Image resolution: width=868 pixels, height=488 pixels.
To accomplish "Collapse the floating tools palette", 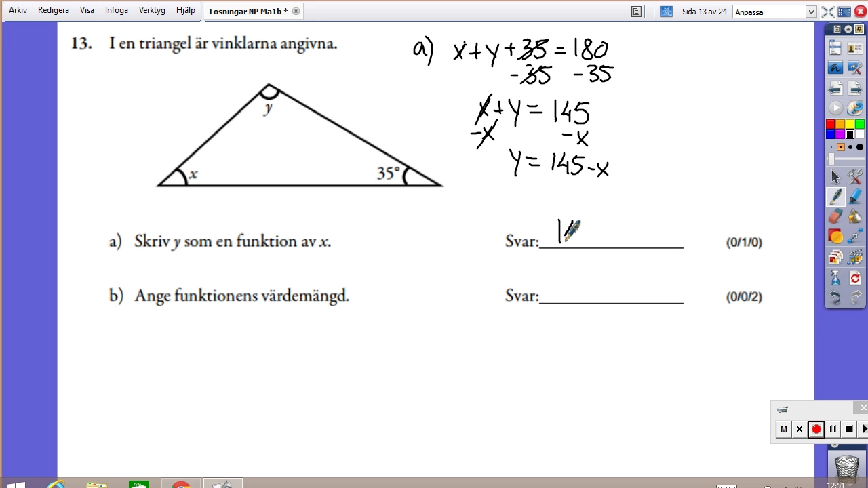I will coord(848,29).
